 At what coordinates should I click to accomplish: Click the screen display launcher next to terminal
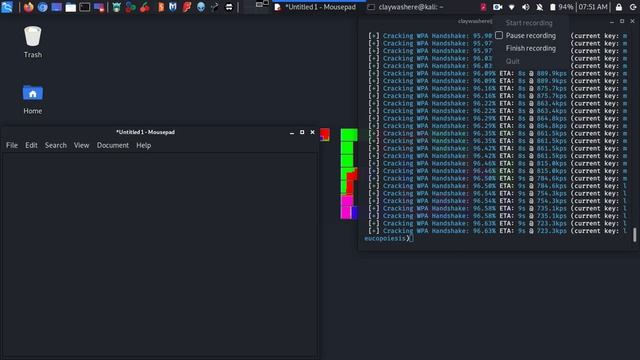99,7
